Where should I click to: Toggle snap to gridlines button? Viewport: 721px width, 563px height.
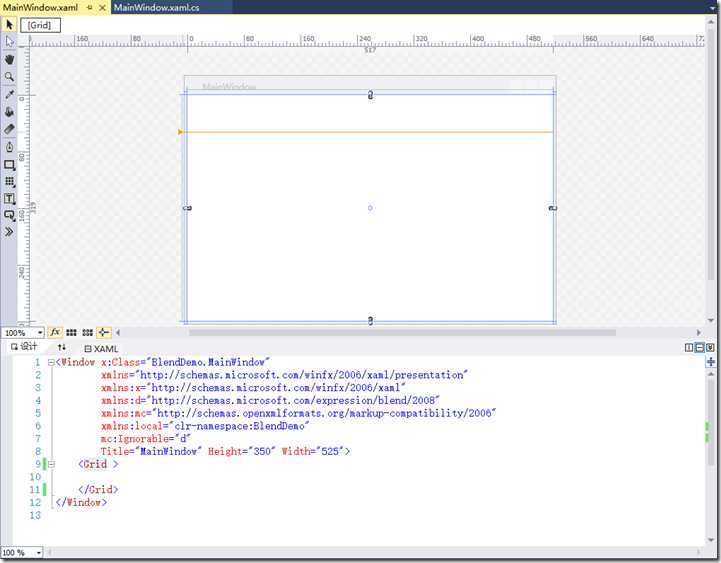tap(87, 332)
